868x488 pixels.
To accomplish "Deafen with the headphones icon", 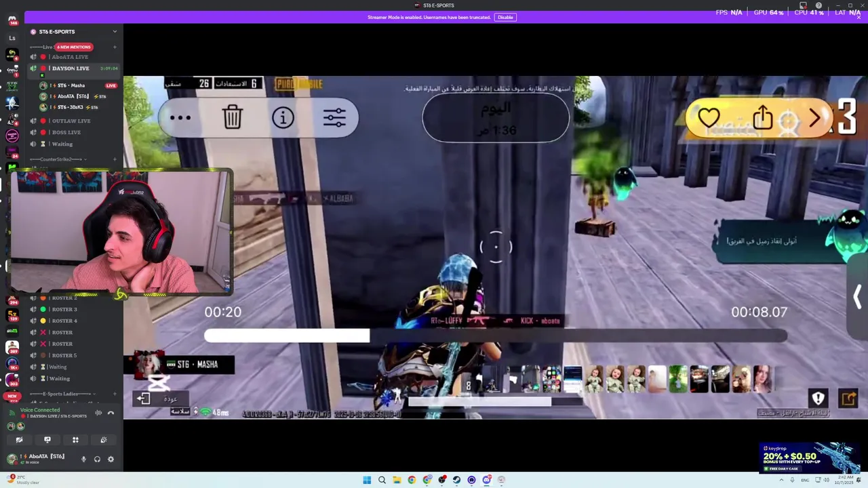I will coord(97,459).
